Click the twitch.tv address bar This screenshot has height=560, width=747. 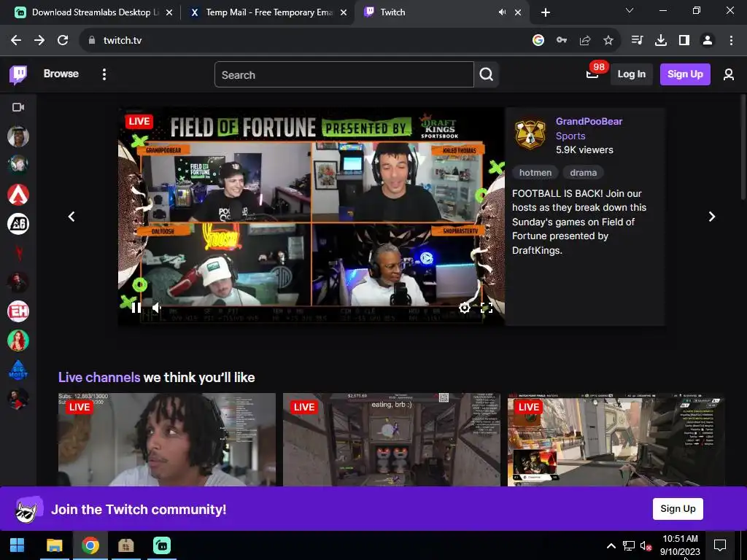305,41
